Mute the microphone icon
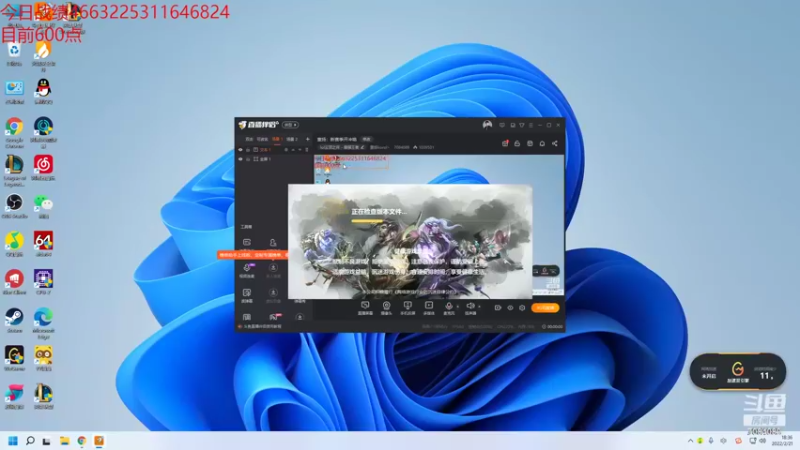Viewport: 800px width, 450px height. (x=448, y=306)
